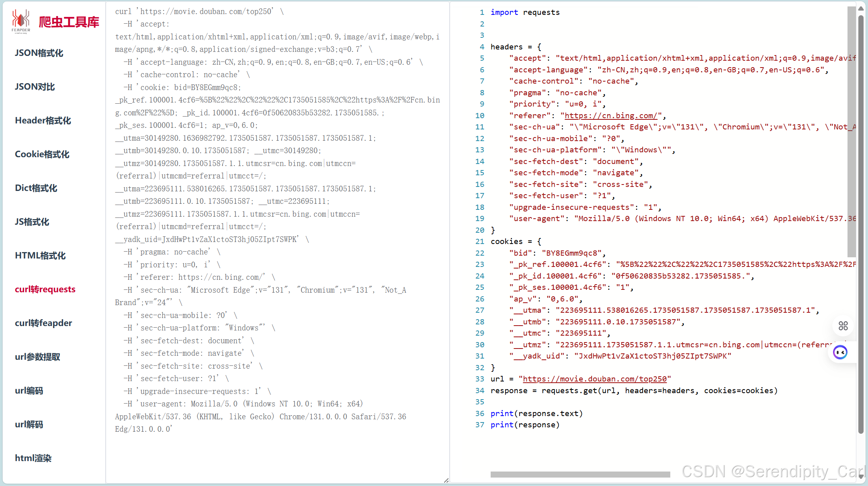
Task: Open Cookie格式化 from the sidebar
Action: [42, 154]
